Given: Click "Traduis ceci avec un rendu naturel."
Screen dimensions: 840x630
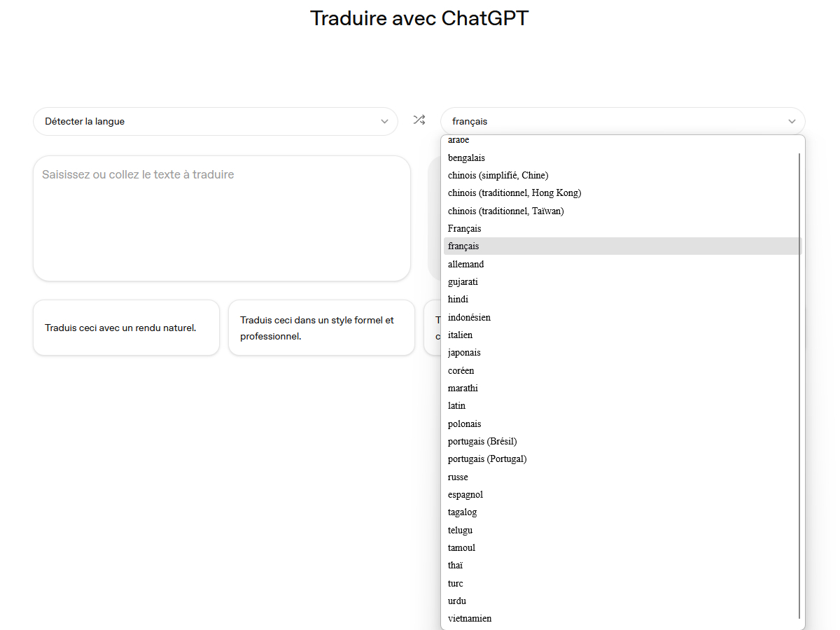Looking at the screenshot, I should [x=126, y=327].
